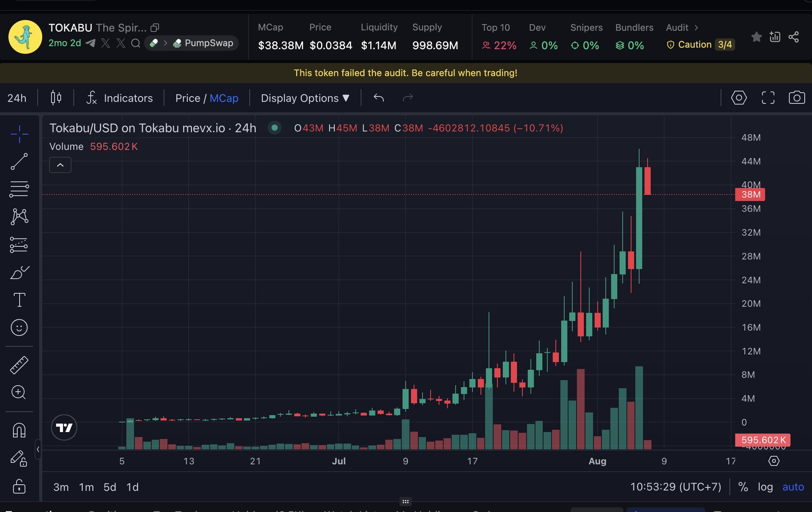Viewport: 812px width, 512px height.
Task: Open the first X (Twitter) link
Action: pos(106,43)
